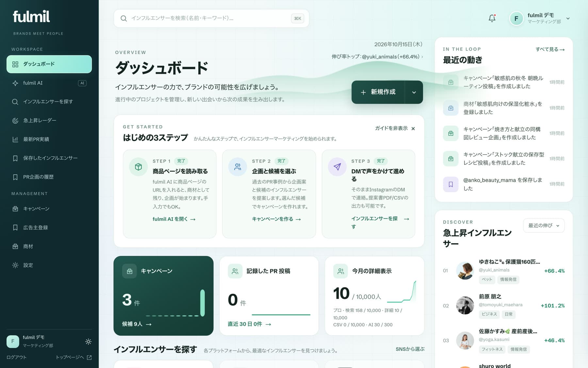Screen dimensions: 588x368
Task: Focus the influencer search input field
Action: tap(211, 18)
